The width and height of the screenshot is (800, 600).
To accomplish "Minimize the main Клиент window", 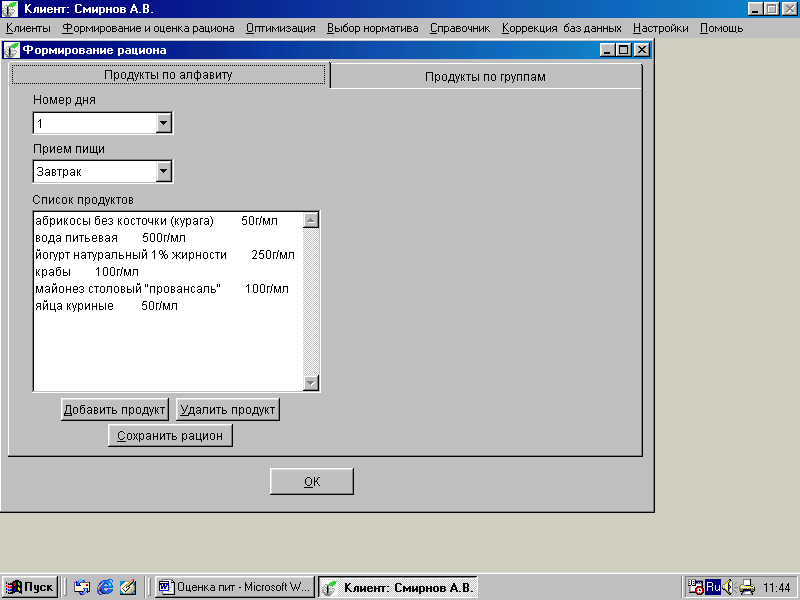I will coord(756,9).
